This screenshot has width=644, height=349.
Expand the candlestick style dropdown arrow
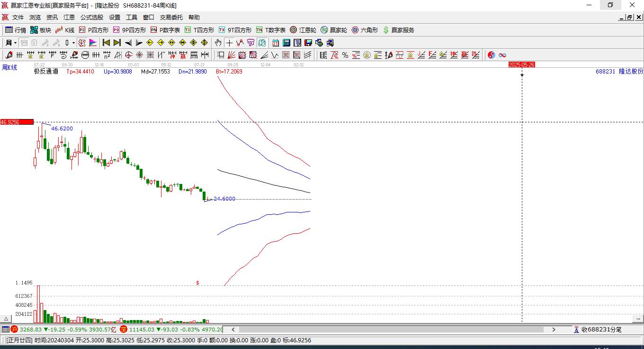pos(73,43)
